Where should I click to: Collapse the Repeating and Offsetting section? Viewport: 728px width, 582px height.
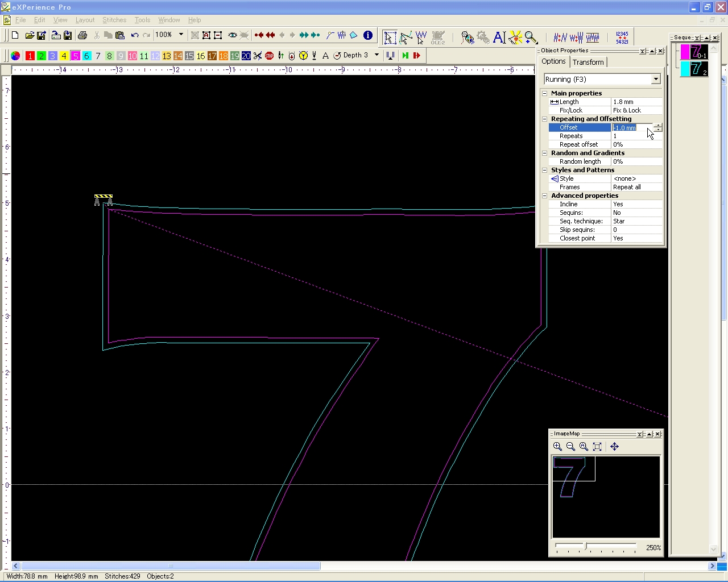pos(544,119)
